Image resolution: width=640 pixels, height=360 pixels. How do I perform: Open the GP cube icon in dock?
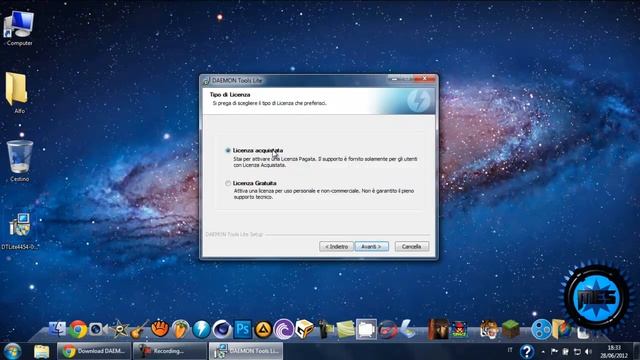pos(304,329)
